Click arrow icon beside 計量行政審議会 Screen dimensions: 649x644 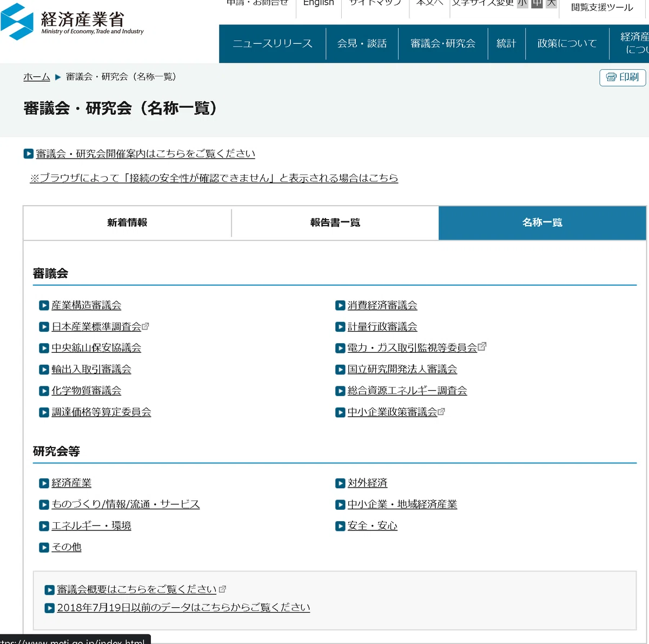(x=340, y=327)
